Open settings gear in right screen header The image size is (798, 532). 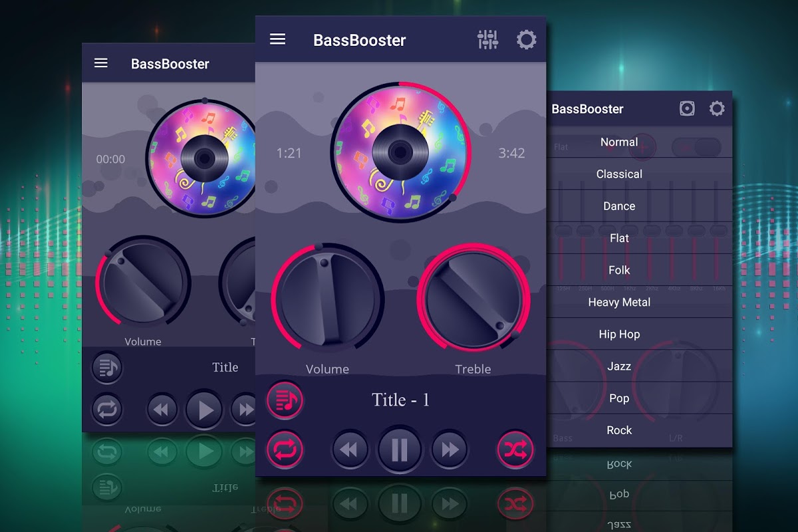point(717,108)
